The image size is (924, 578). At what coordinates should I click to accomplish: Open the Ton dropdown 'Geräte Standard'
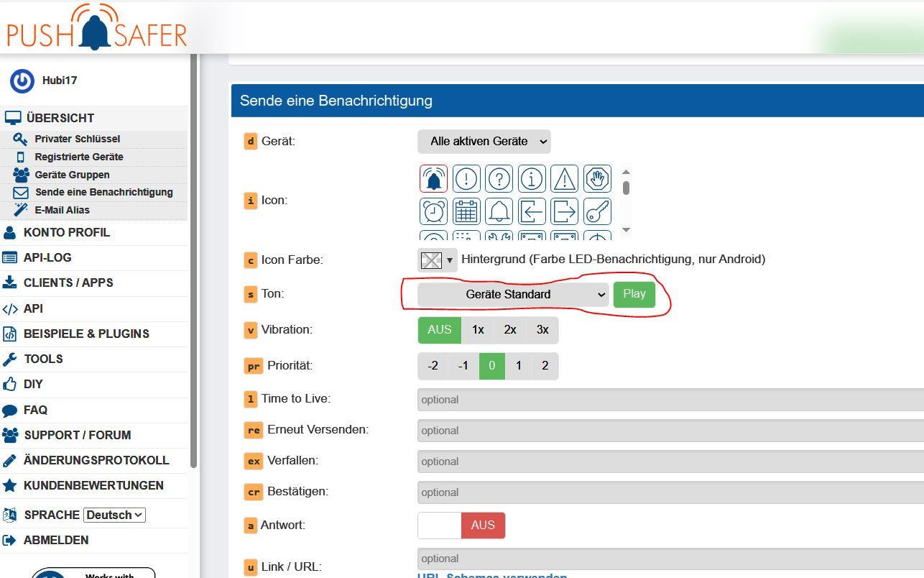513,295
